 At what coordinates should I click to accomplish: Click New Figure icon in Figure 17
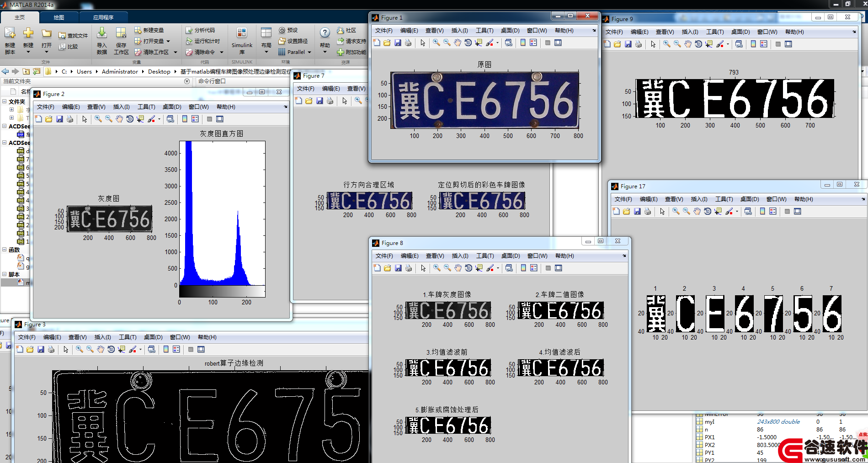(x=616, y=211)
